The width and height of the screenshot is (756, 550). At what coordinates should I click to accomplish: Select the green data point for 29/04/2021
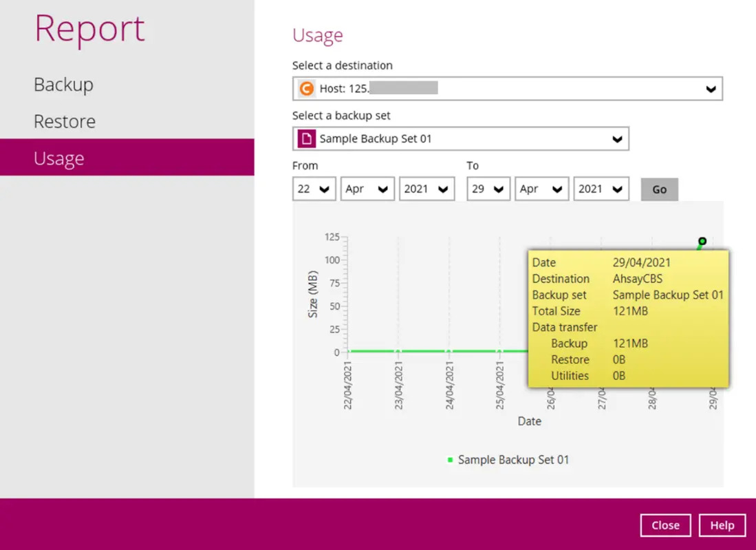702,242
